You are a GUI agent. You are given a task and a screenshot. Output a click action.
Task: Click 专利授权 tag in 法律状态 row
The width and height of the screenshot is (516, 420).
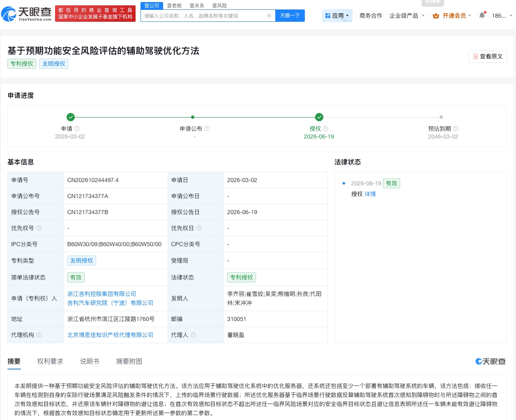pyautogui.click(x=242, y=277)
